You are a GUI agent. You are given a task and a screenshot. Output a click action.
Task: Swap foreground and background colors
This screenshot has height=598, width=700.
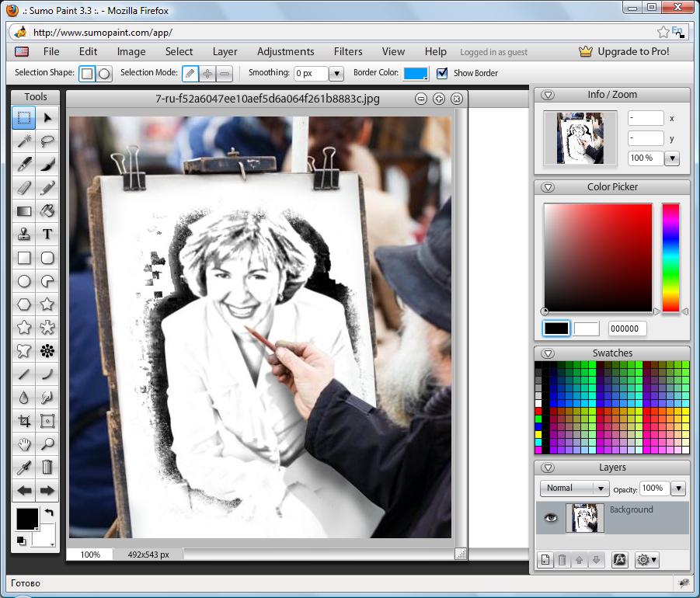point(49,512)
